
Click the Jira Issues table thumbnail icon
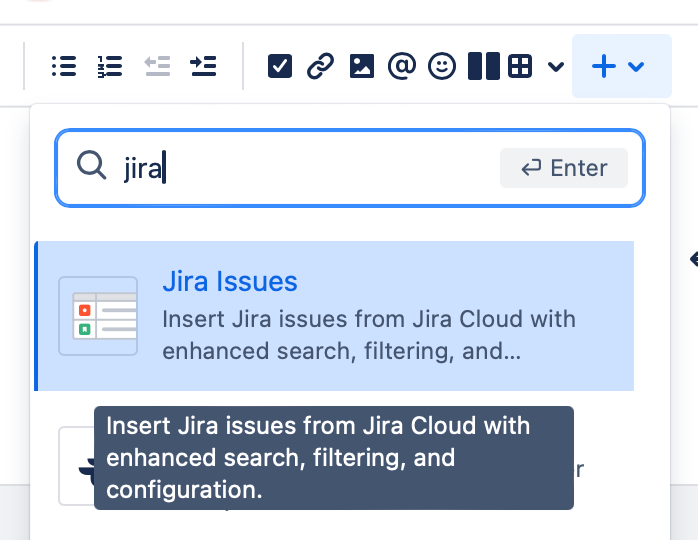click(x=98, y=316)
